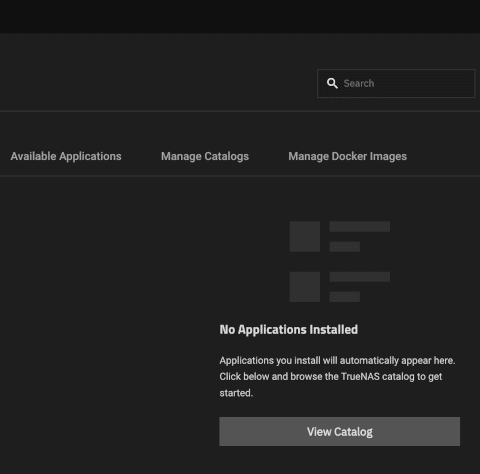Focus the Search input field

tap(396, 83)
